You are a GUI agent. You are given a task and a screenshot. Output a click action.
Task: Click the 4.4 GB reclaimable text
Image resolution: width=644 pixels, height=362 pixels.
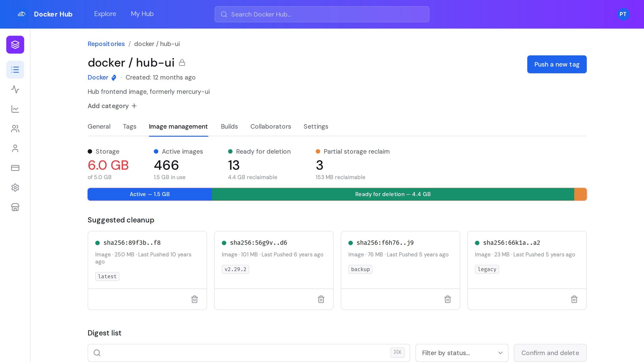tap(253, 177)
